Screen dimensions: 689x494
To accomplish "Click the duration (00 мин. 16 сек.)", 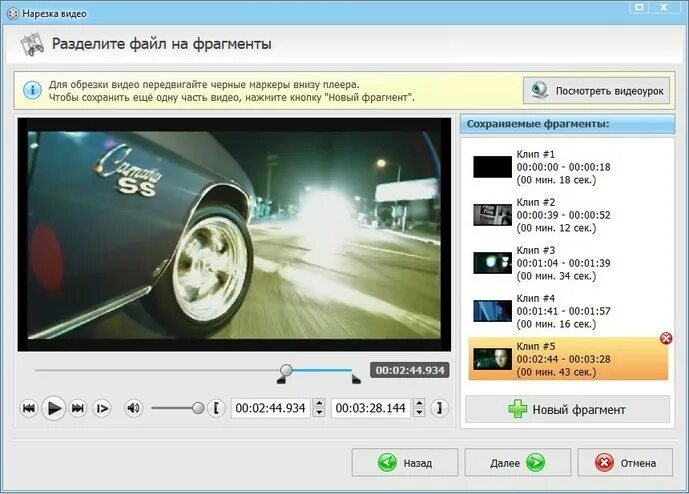I will click(556, 324).
